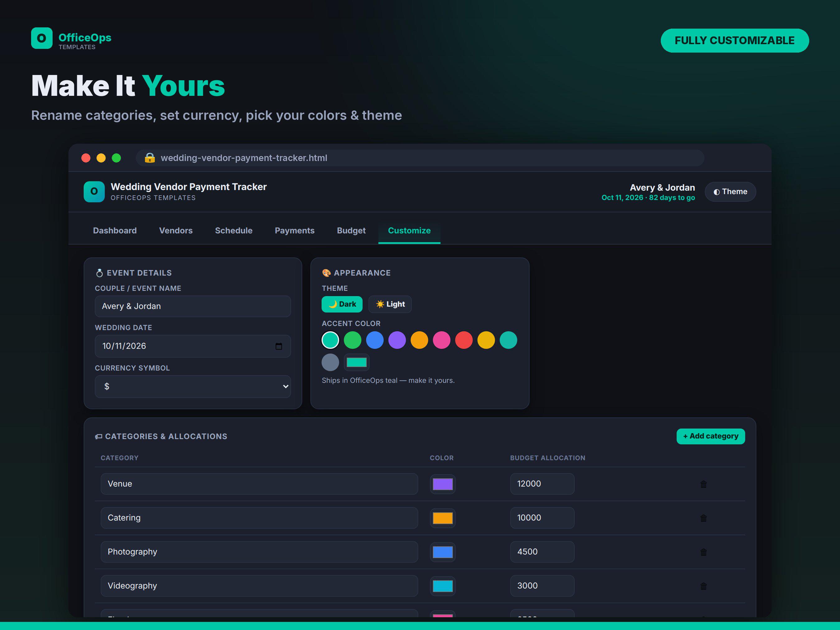Edit the Venue category name field
This screenshot has width=840, height=630.
coord(259,484)
